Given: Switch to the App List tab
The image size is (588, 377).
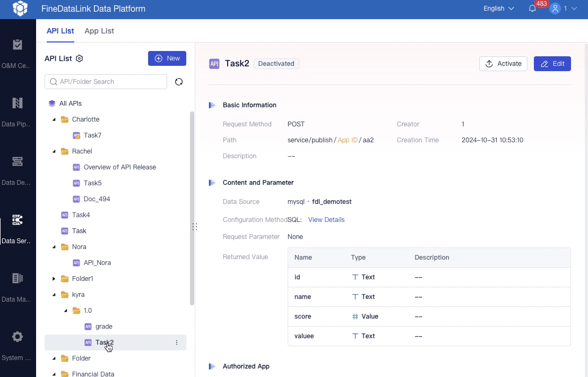Looking at the screenshot, I should tap(99, 31).
